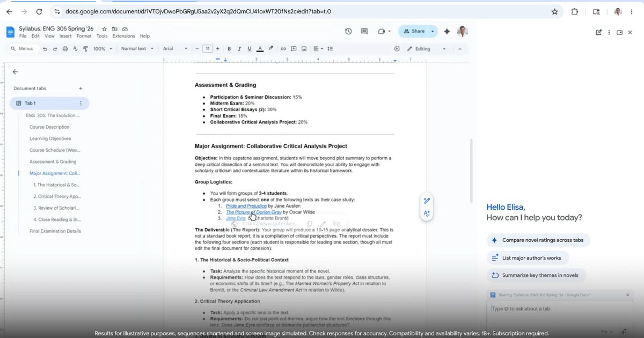Toggle italic formatting
The height and width of the screenshot is (338, 644).
[x=239, y=49]
